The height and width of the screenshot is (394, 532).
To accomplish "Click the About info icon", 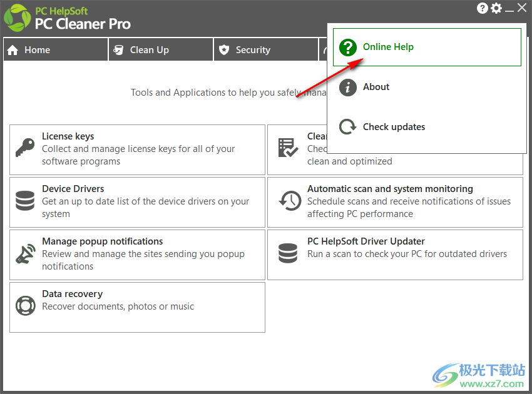I will (x=348, y=88).
